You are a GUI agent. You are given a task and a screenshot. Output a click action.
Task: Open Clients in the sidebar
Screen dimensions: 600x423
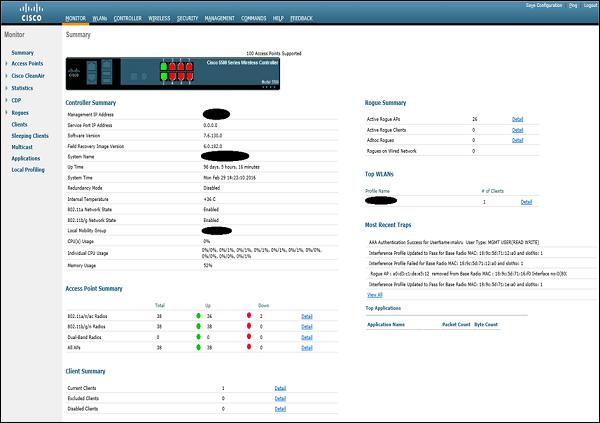click(19, 124)
